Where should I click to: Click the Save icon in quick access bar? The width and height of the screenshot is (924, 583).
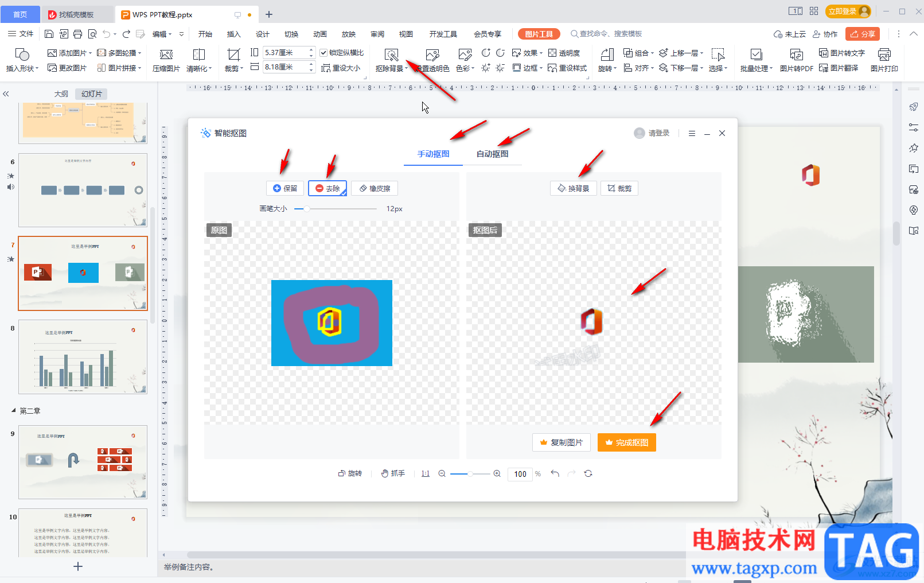49,34
